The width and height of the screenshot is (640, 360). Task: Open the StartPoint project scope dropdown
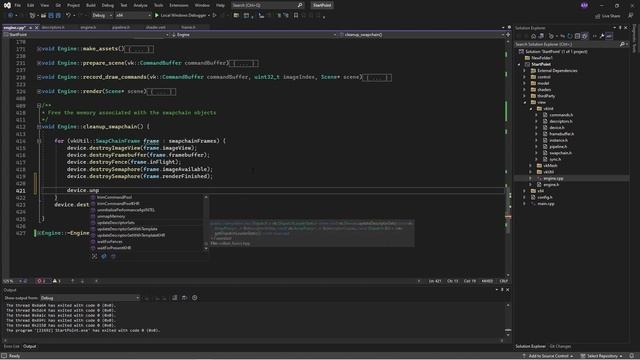tap(86, 35)
